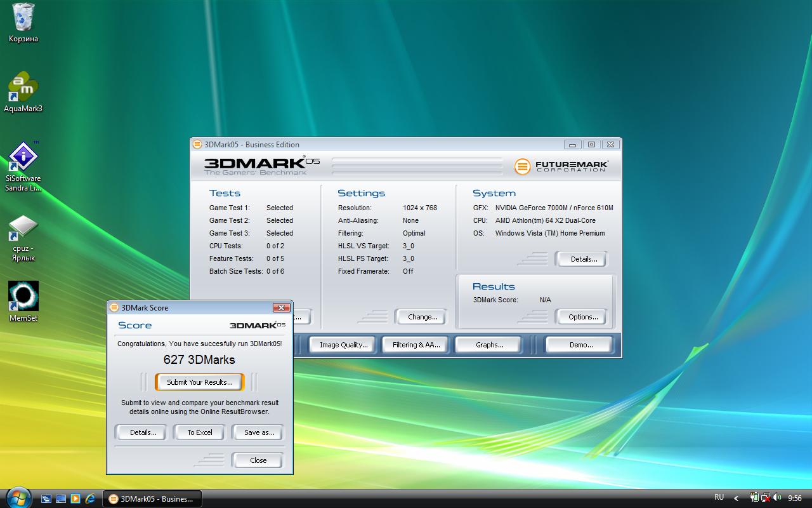Click the Futuremark Corporation logo
Viewport: 812px width, 508px height.
(561, 166)
